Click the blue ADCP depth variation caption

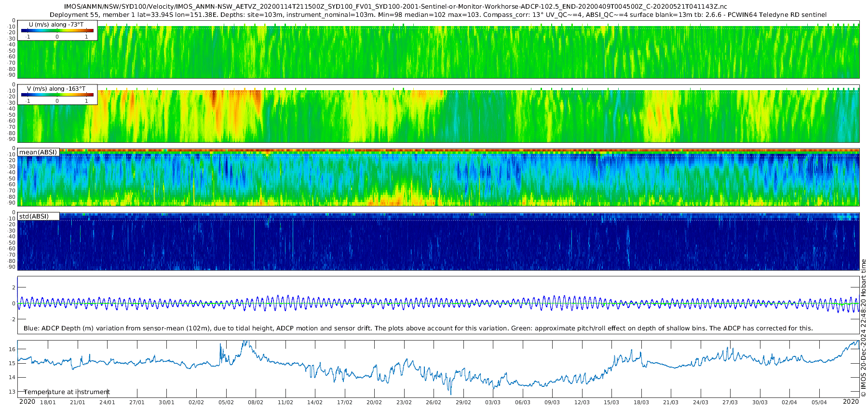click(418, 328)
